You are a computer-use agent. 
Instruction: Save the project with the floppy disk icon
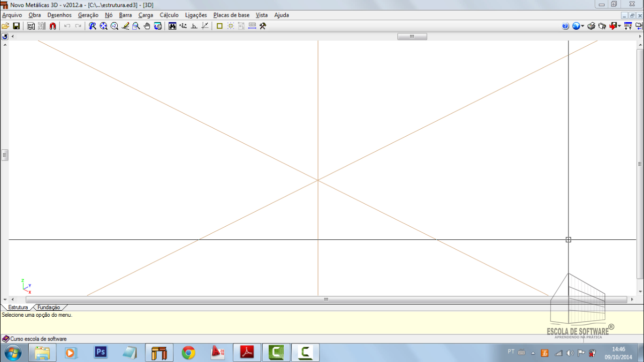click(16, 26)
